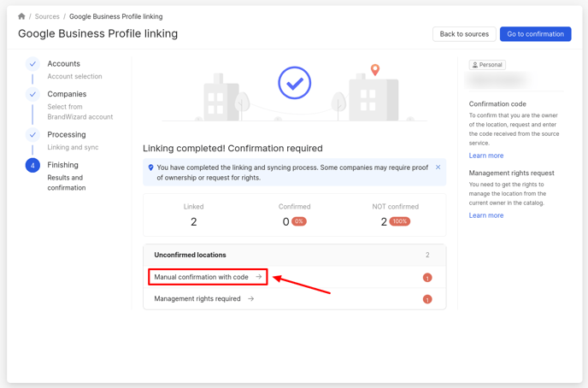This screenshot has width=588, height=388.
Task: Click Go to confirmation button
Action: tap(535, 34)
